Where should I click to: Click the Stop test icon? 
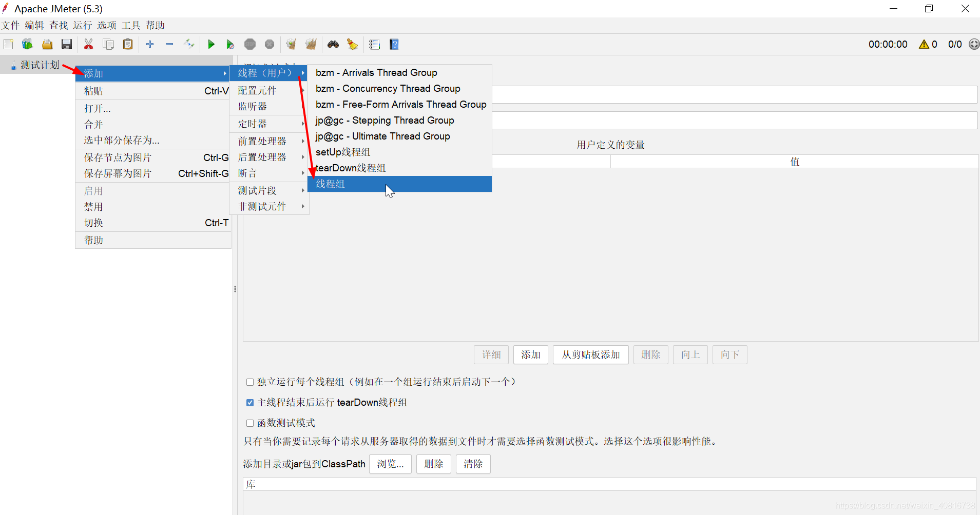pos(250,44)
